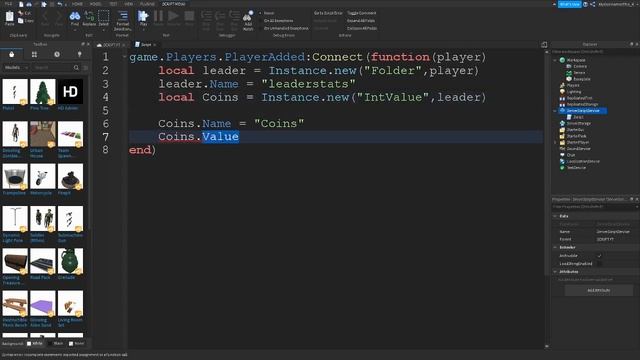Image resolution: width=640 pixels, height=360 pixels.
Task: Open the Toolbox marketplace bag tab
Action: (11, 54)
